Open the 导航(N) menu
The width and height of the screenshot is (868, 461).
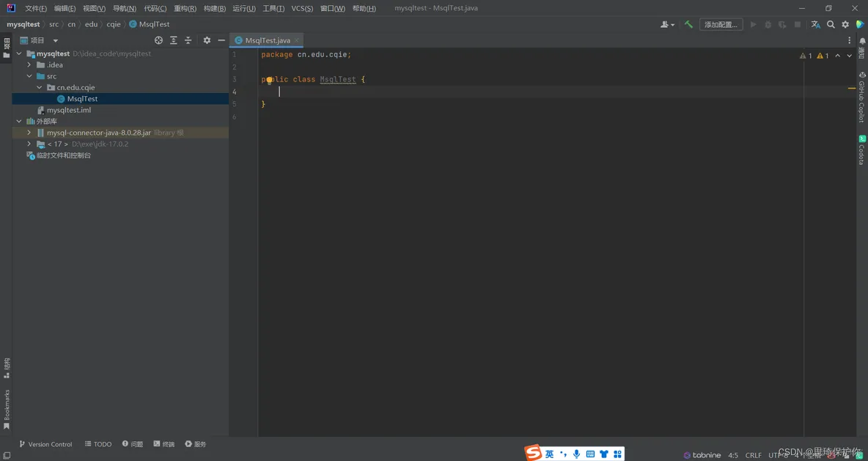tap(125, 8)
